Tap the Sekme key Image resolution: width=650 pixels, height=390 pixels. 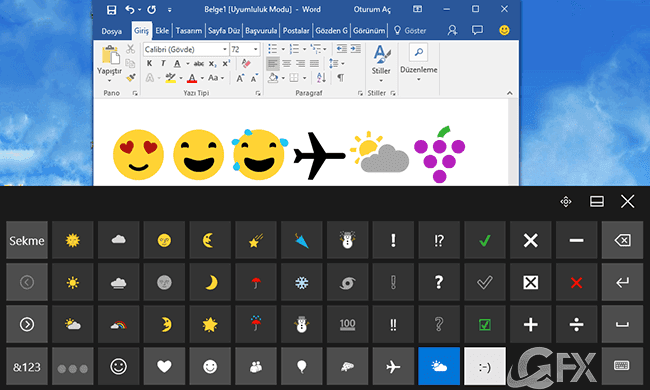[27, 240]
